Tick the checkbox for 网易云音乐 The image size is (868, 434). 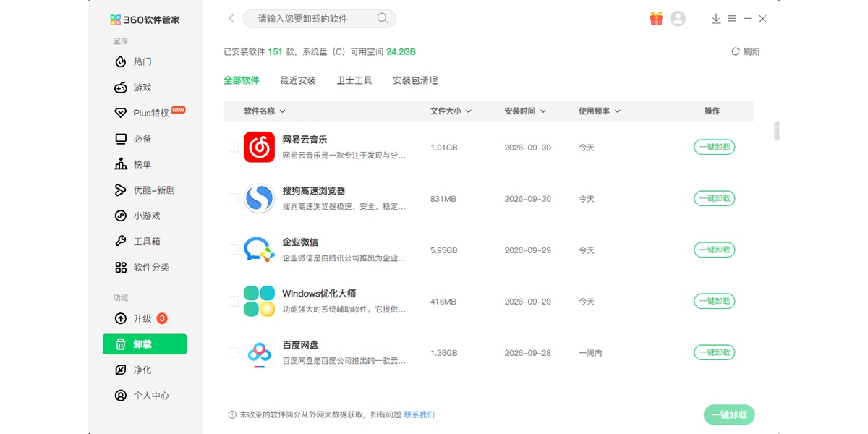234,147
